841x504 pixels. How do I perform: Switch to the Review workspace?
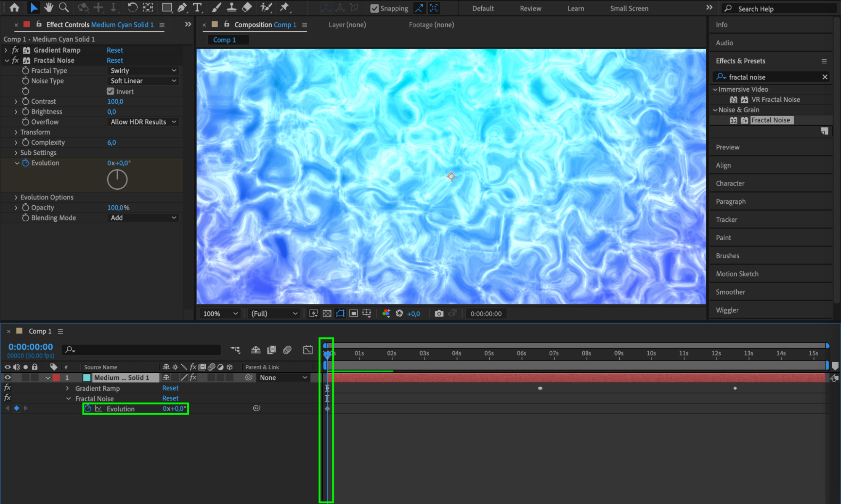pos(530,8)
